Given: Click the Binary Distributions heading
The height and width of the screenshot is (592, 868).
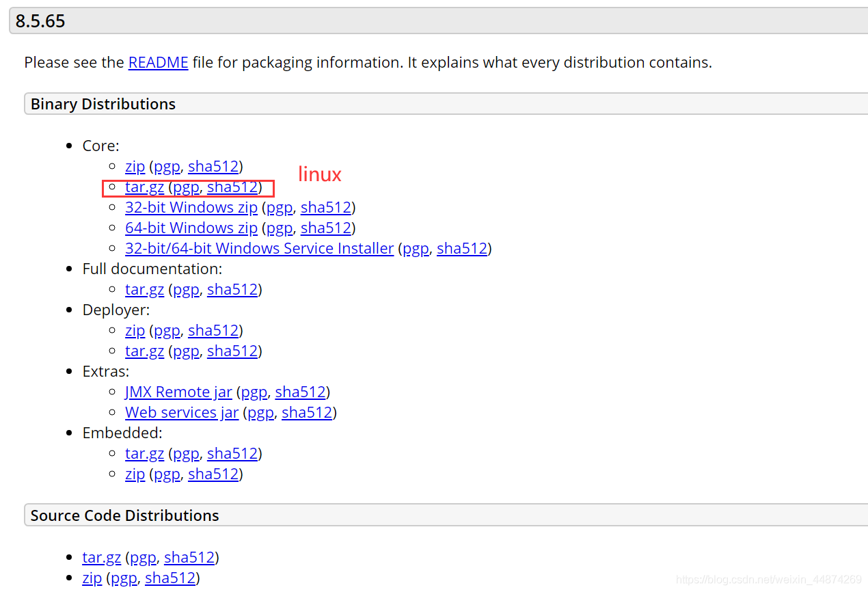Looking at the screenshot, I should click(x=103, y=104).
